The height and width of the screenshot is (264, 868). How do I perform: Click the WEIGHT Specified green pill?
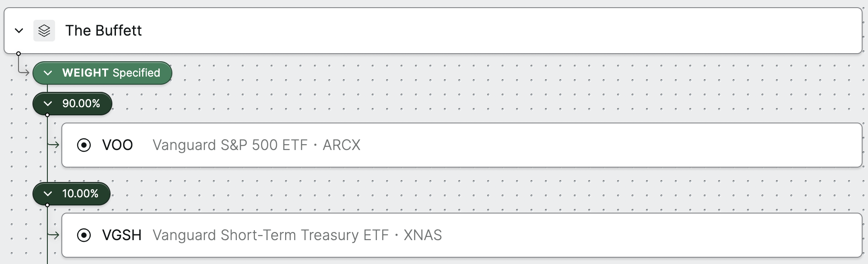point(102,73)
